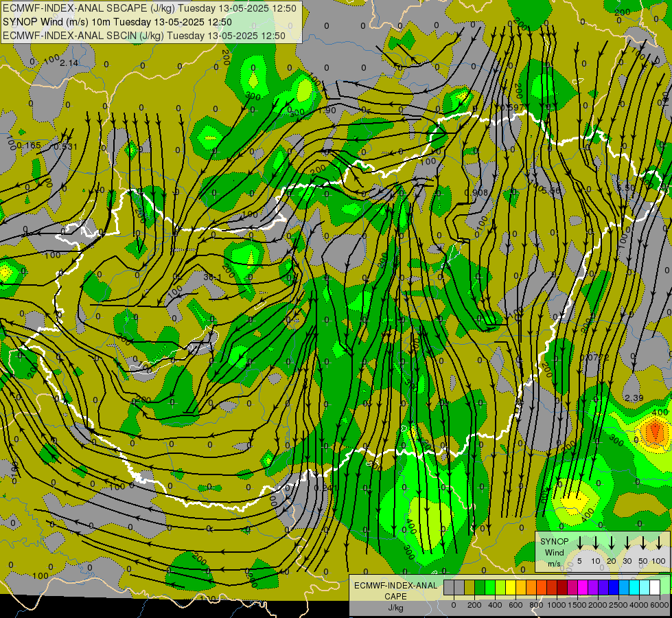
Task: Click the 30 m/s wind arrow in legend
Action: click(627, 543)
